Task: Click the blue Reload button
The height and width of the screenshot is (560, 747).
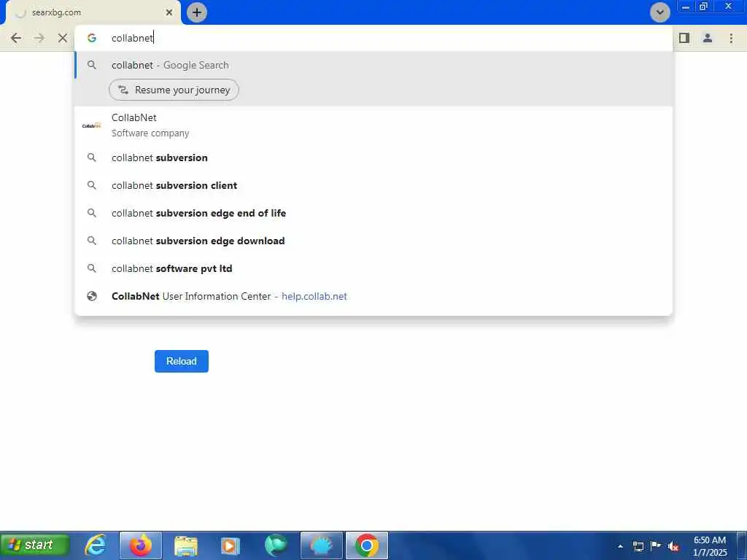Action: point(182,361)
